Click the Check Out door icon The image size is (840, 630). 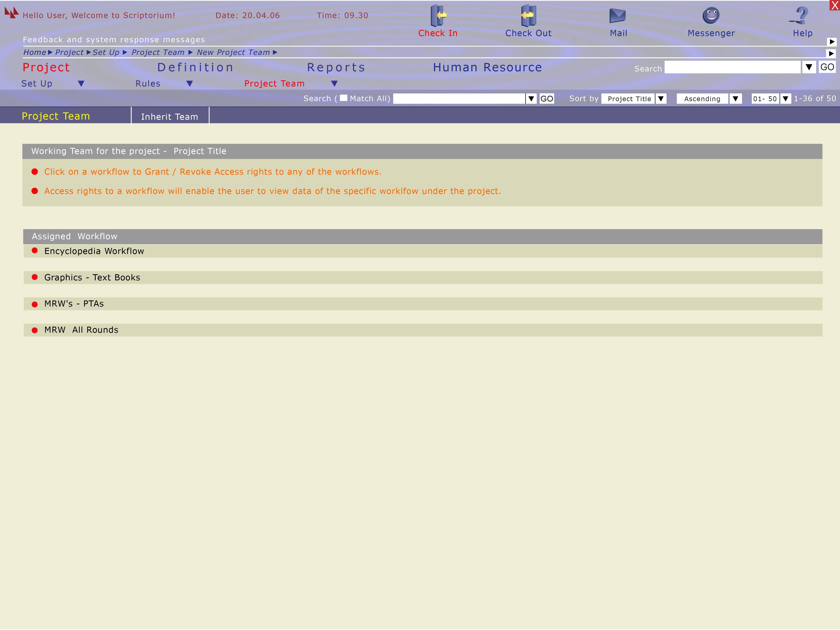tap(528, 16)
